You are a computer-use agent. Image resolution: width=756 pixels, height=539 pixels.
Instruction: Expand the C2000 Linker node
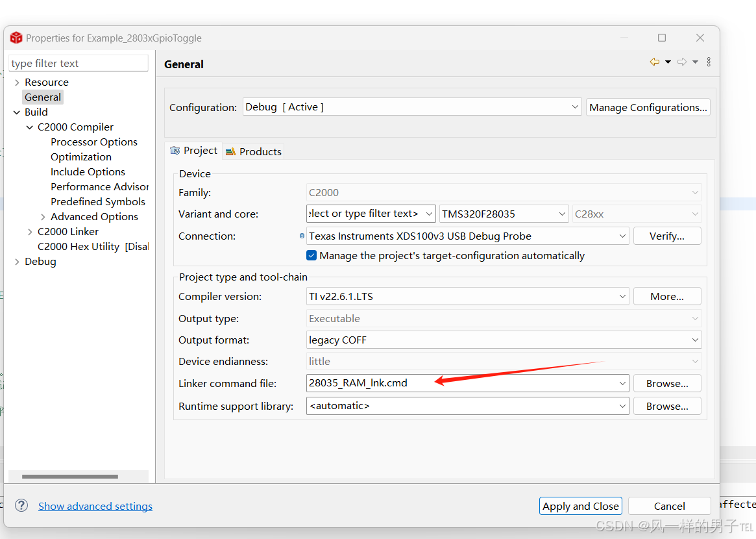(x=30, y=232)
